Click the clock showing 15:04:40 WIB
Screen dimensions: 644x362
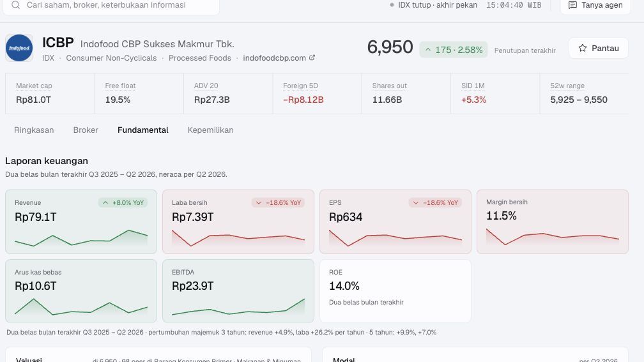click(x=514, y=5)
